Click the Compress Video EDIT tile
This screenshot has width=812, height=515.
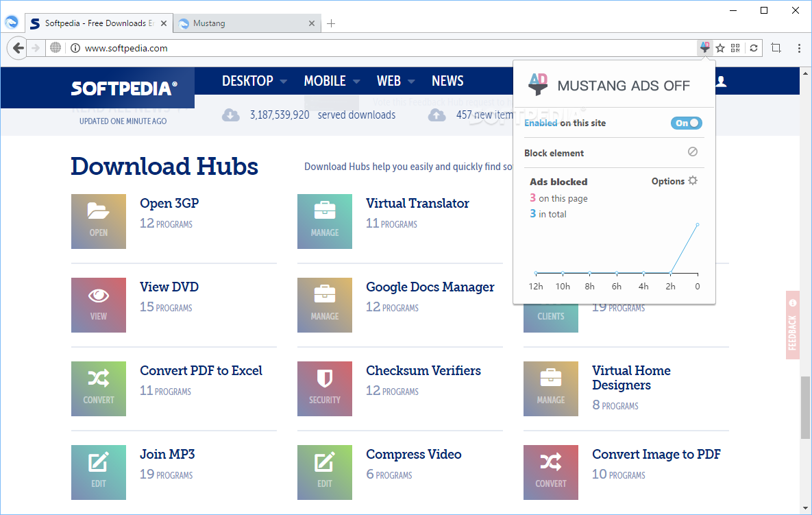pos(325,472)
